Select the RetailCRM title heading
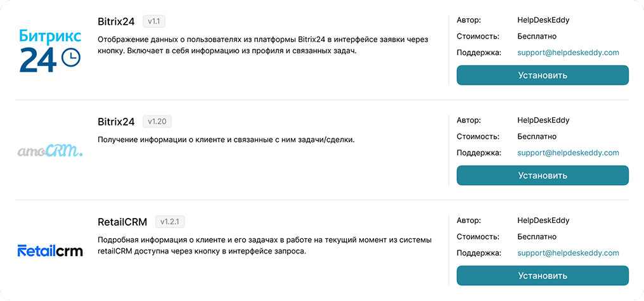The width and height of the screenshot is (644, 301). tap(122, 222)
